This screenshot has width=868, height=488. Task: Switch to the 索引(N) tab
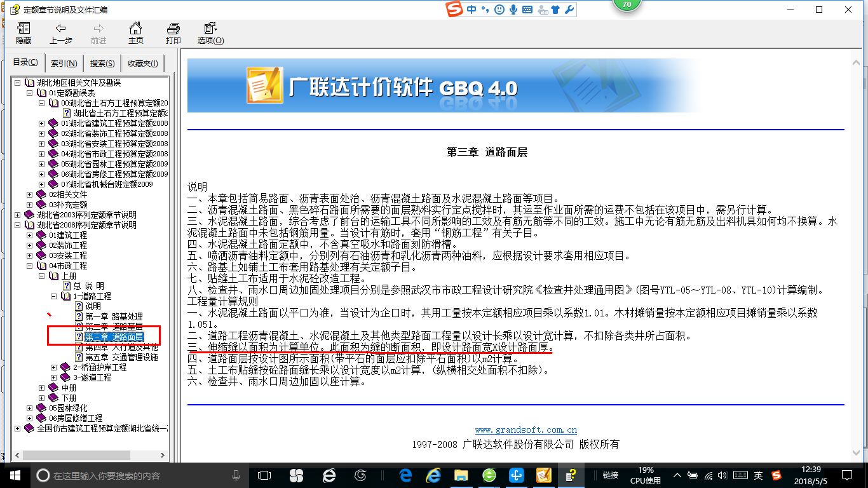click(x=64, y=63)
